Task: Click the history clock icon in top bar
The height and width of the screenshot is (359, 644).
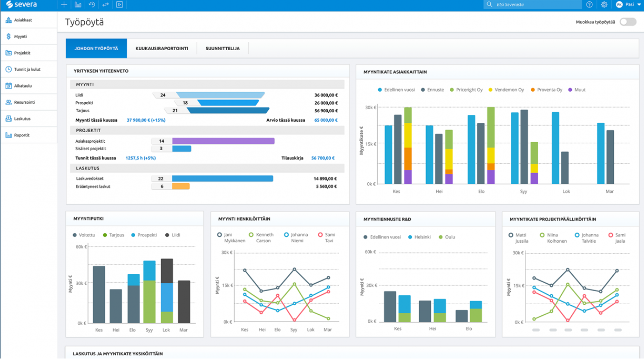Action: (x=92, y=5)
